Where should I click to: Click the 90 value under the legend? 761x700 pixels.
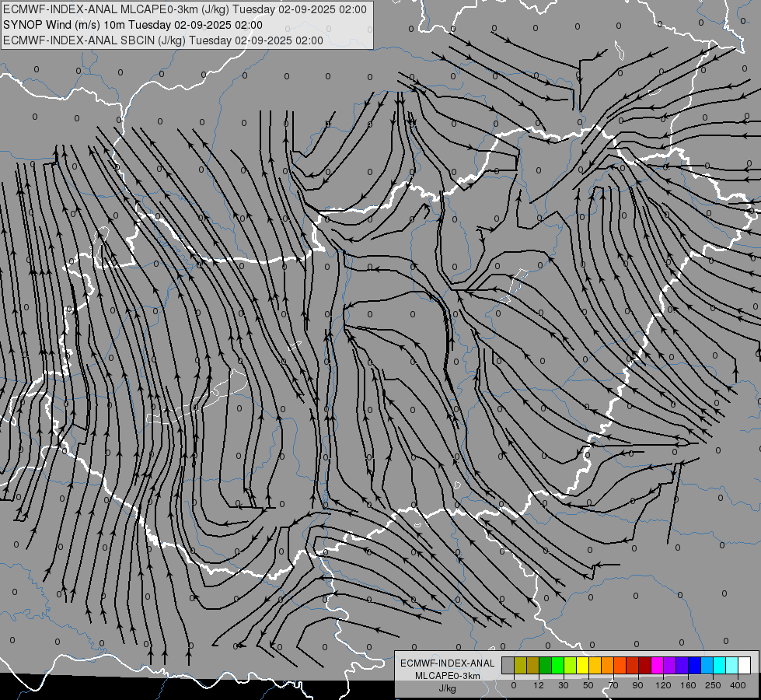tap(637, 685)
